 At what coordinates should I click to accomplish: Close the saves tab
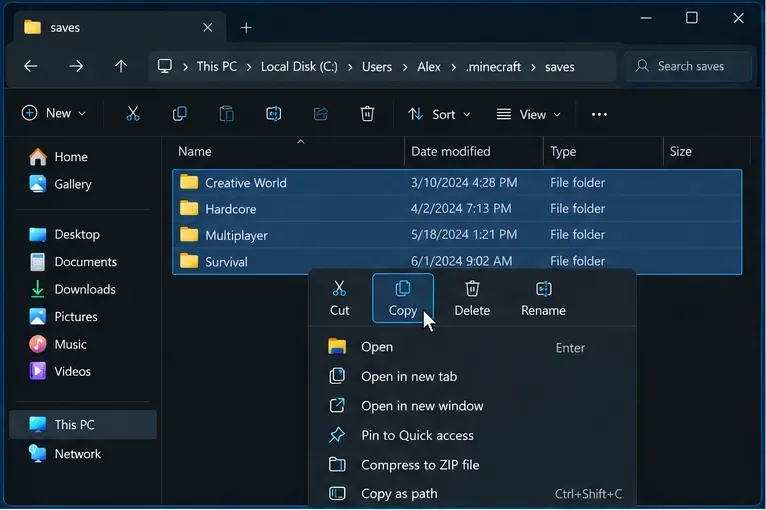pos(208,27)
